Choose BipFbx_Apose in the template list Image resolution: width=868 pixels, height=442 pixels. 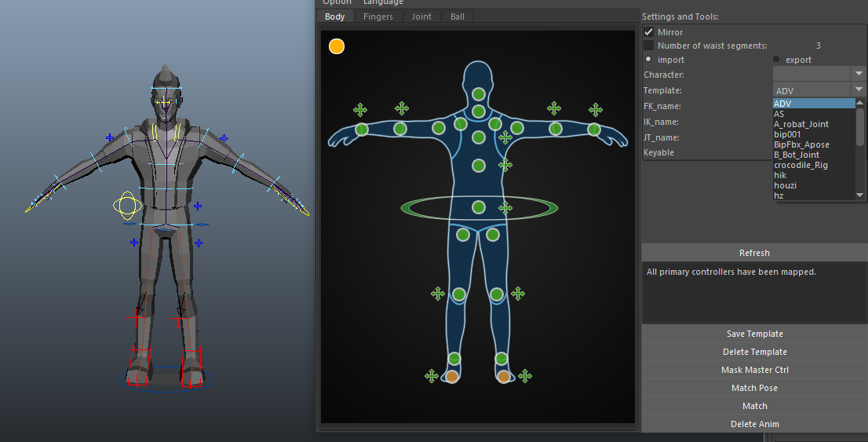(814, 144)
